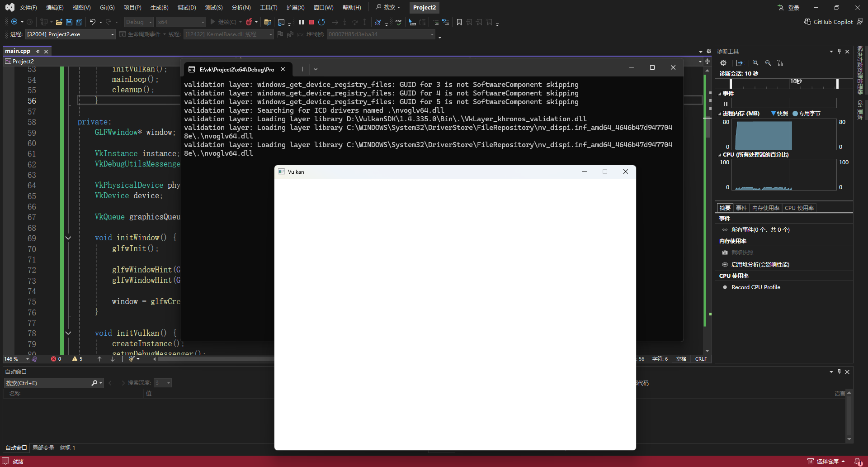
Task: Collapse the events section in diagnostics
Action: [x=720, y=94]
